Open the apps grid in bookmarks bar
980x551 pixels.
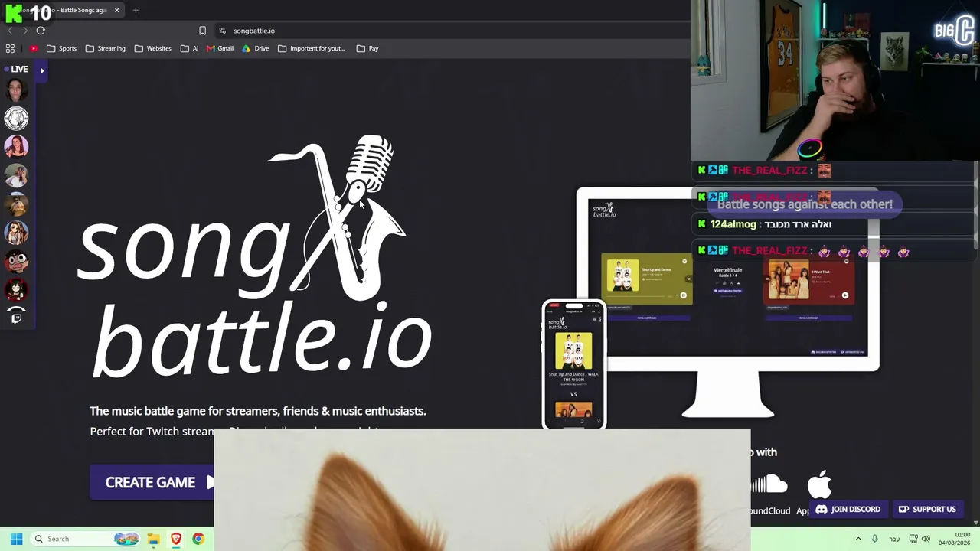[10, 48]
